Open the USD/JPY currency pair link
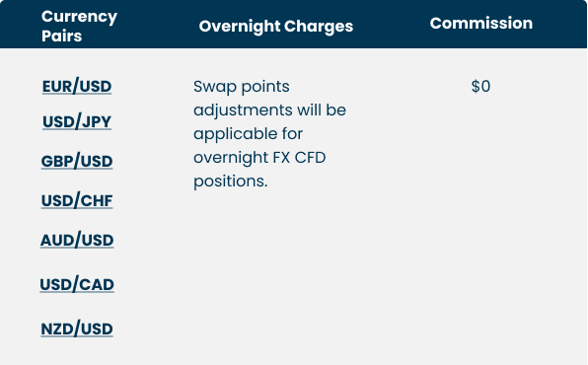The image size is (588, 365). 77,122
